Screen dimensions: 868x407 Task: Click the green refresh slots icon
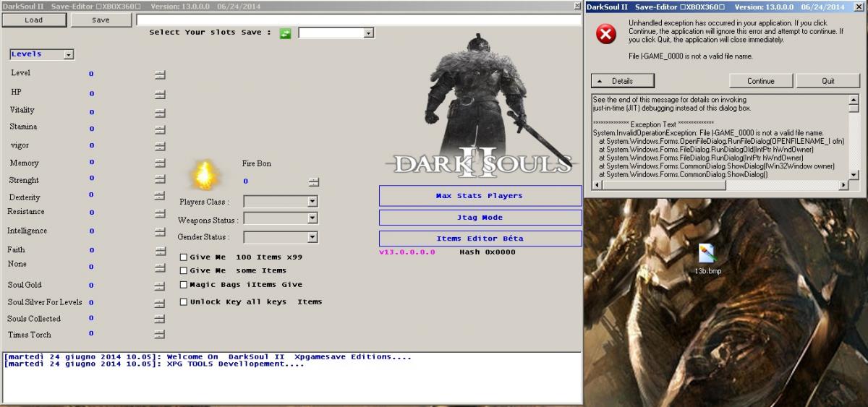point(285,33)
